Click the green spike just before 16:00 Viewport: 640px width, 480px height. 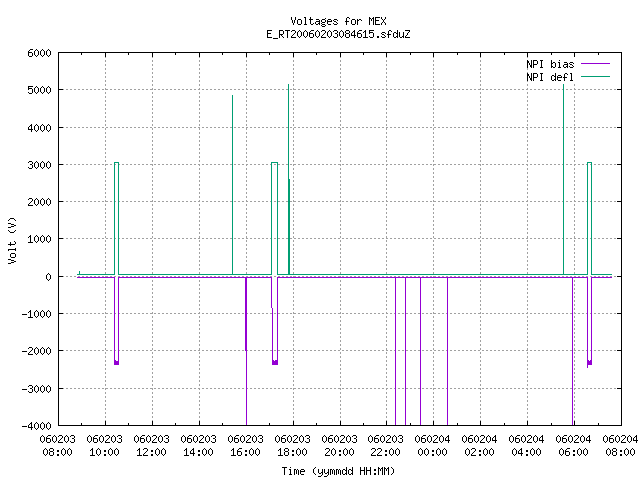[x=233, y=185]
